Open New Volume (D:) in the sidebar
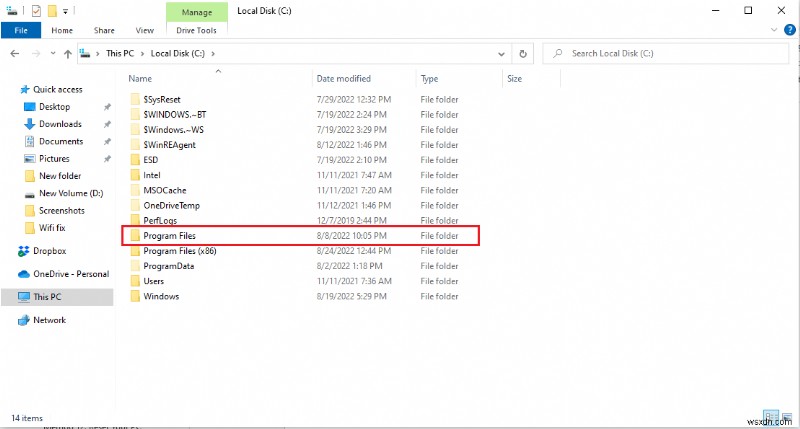 pyautogui.click(x=71, y=193)
